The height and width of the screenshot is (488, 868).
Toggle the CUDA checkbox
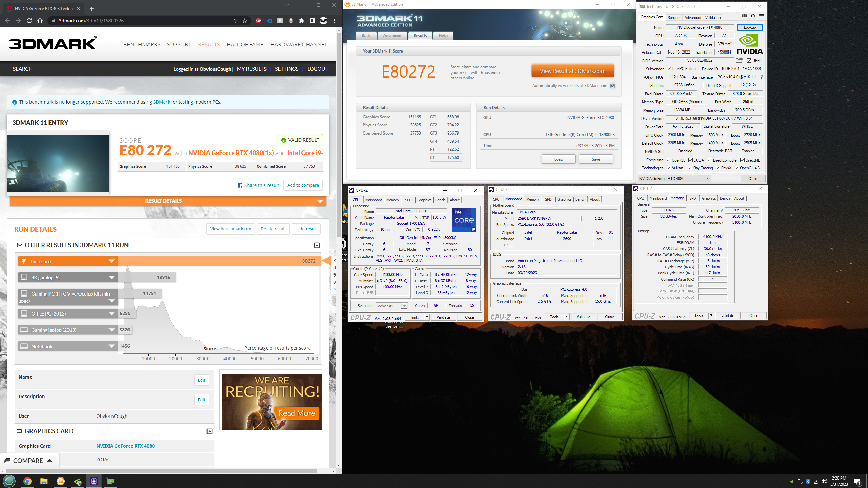point(690,160)
